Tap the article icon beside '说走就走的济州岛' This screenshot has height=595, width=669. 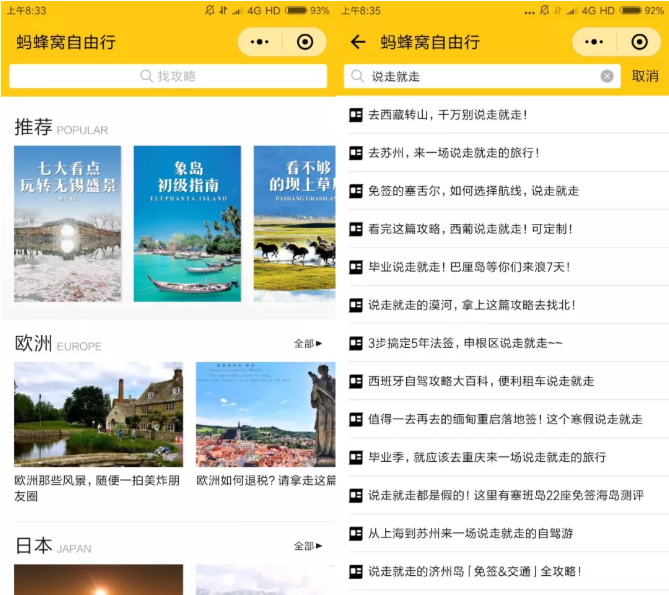[356, 571]
